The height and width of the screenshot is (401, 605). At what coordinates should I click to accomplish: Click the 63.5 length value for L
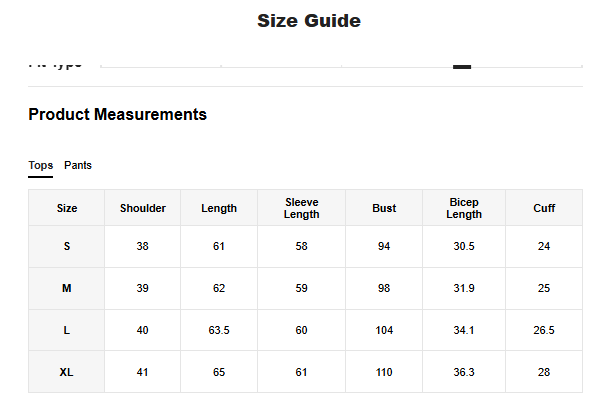click(x=219, y=330)
